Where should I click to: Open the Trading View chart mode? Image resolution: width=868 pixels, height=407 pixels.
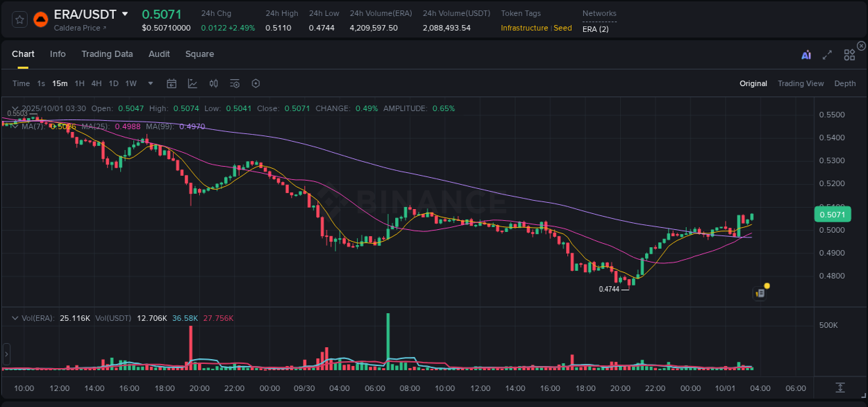click(801, 83)
